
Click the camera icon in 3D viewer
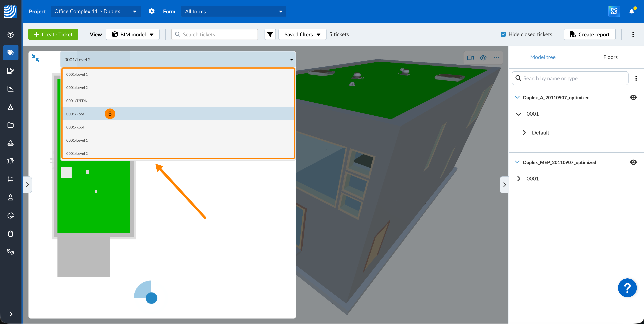coord(470,58)
